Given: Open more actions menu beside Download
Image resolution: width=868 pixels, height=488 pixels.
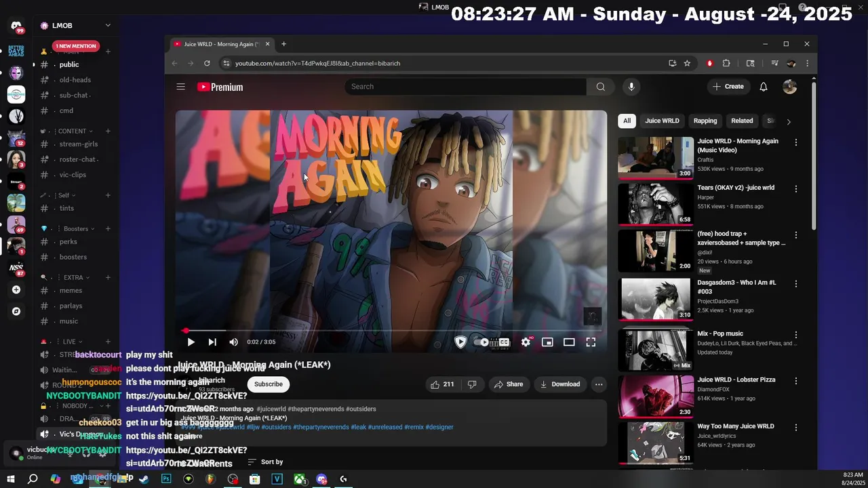Looking at the screenshot, I should (x=599, y=384).
